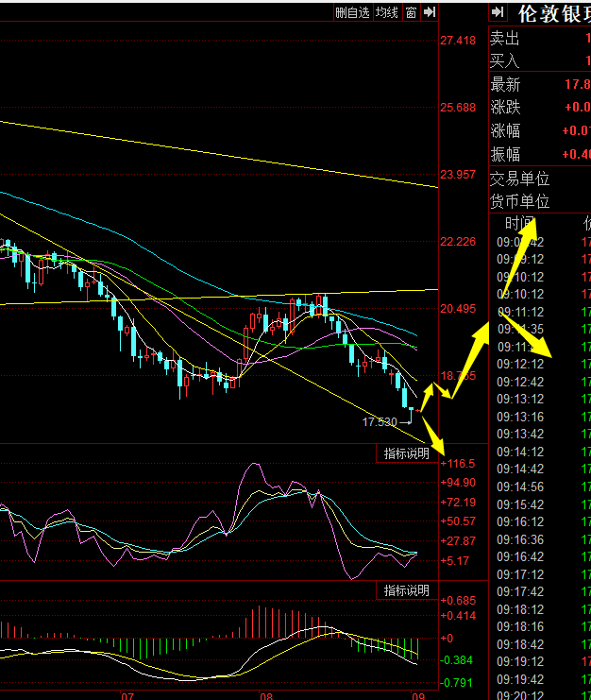Click the -0.791 MACD axis label

[456, 683]
